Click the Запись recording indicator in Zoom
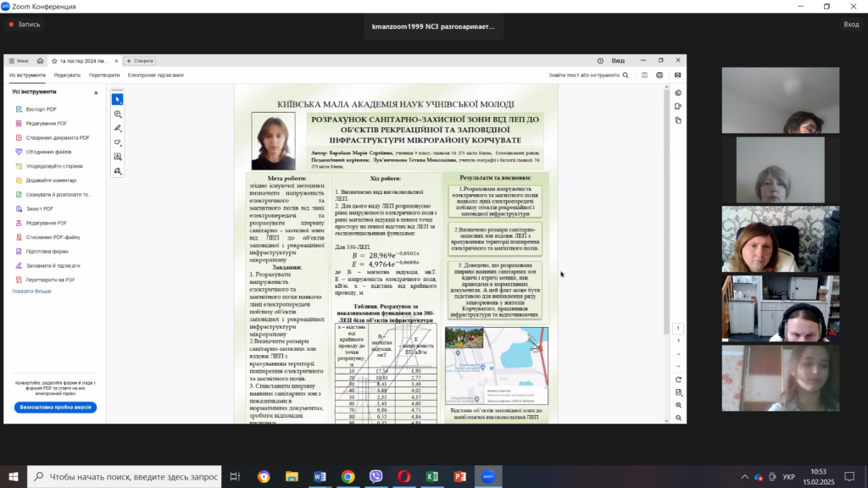Viewport: 868px width, 488px height. 25,25
